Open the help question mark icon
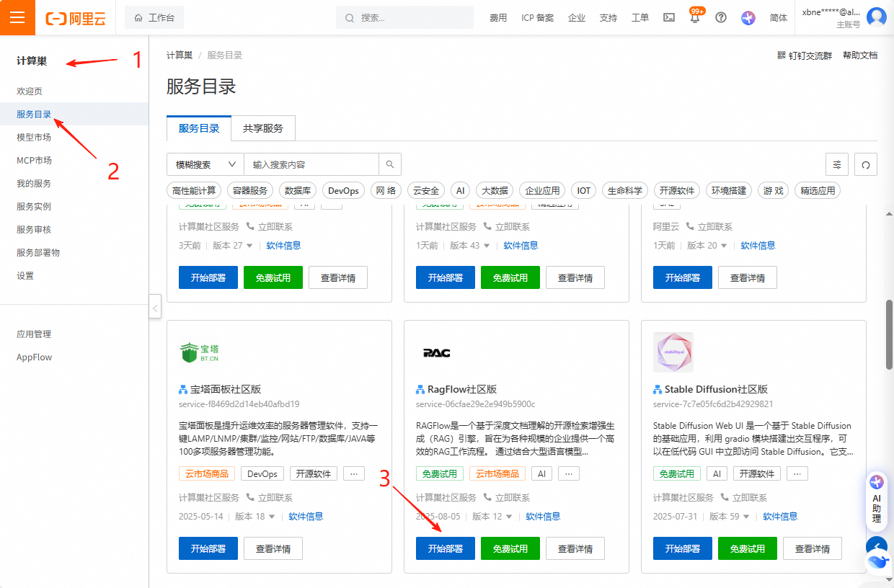This screenshot has width=894, height=588. (x=721, y=18)
